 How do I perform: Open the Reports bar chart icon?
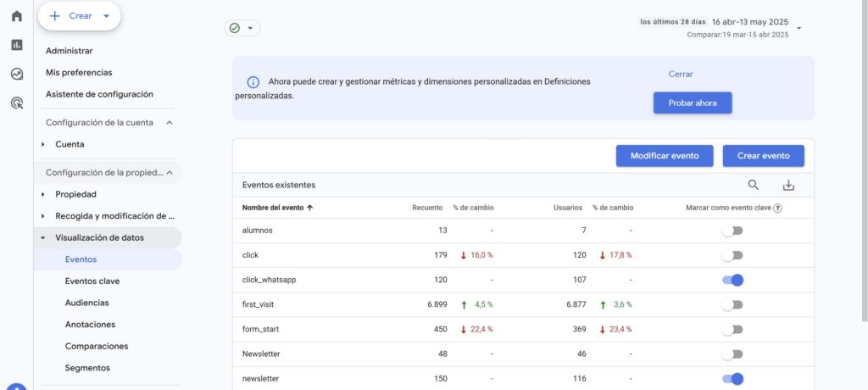point(16,45)
